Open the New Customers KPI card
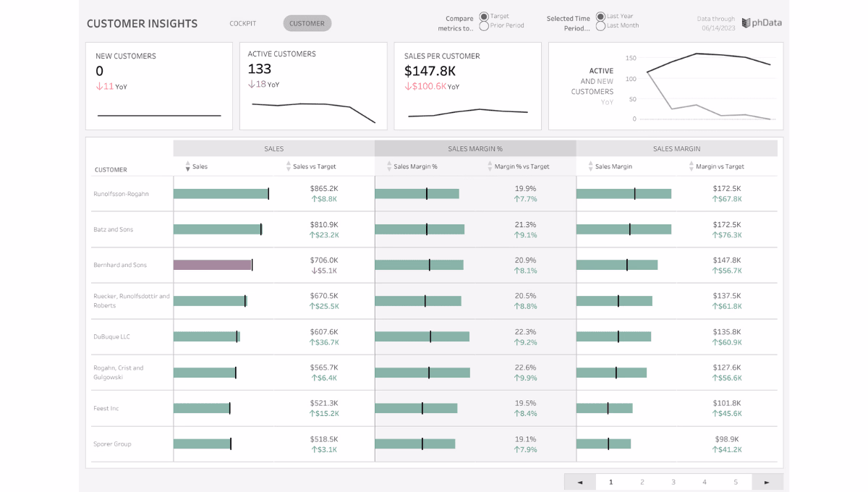 [159, 86]
